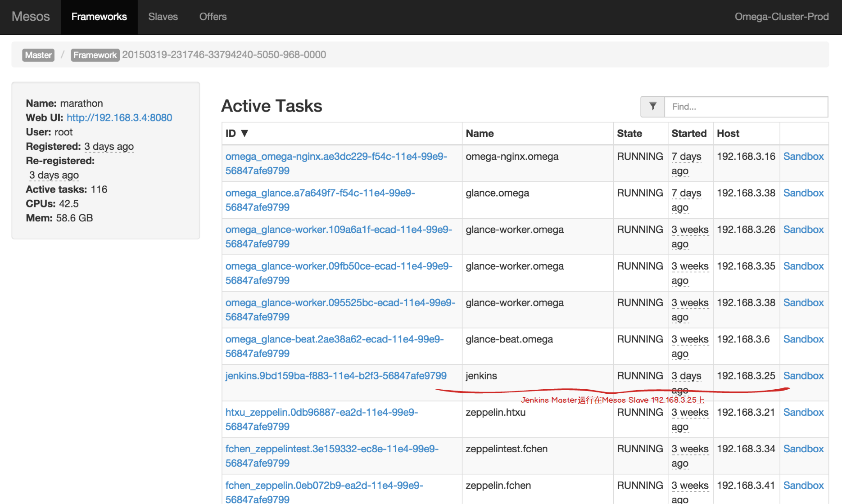Open the Sandbox for omega-nginx.omega
842x504 pixels.
pyautogui.click(x=803, y=157)
